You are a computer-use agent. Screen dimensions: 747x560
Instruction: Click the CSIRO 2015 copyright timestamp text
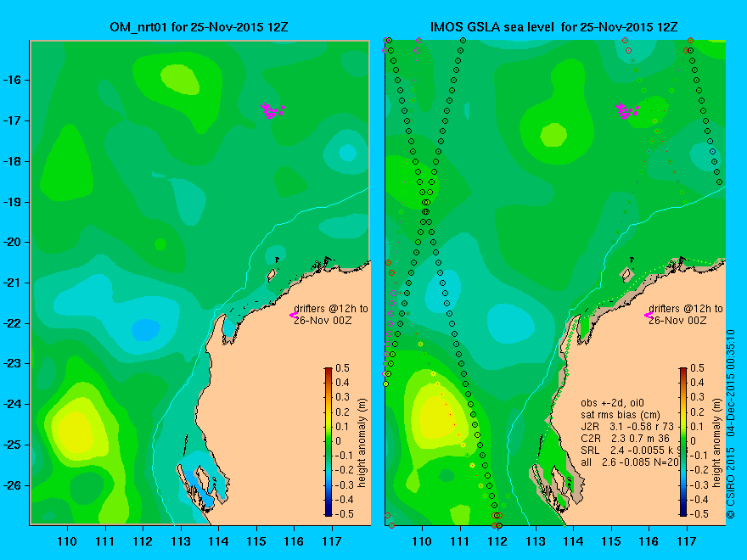point(730,424)
